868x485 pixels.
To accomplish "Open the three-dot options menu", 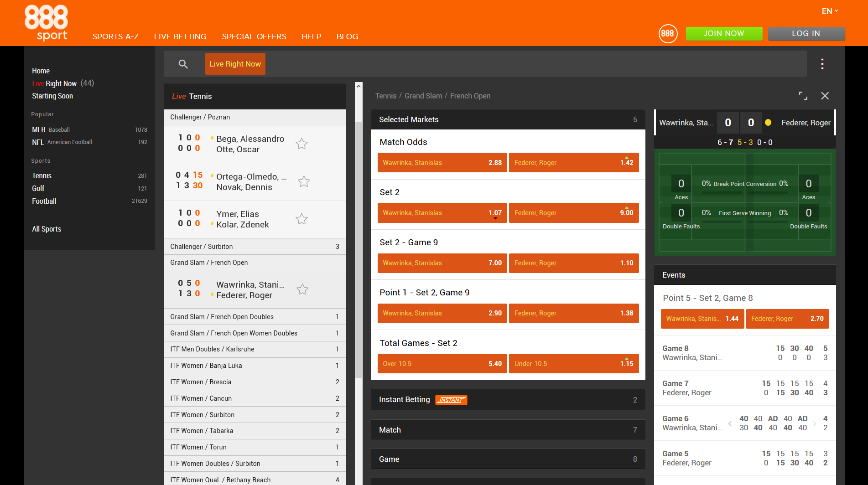I will pyautogui.click(x=822, y=64).
